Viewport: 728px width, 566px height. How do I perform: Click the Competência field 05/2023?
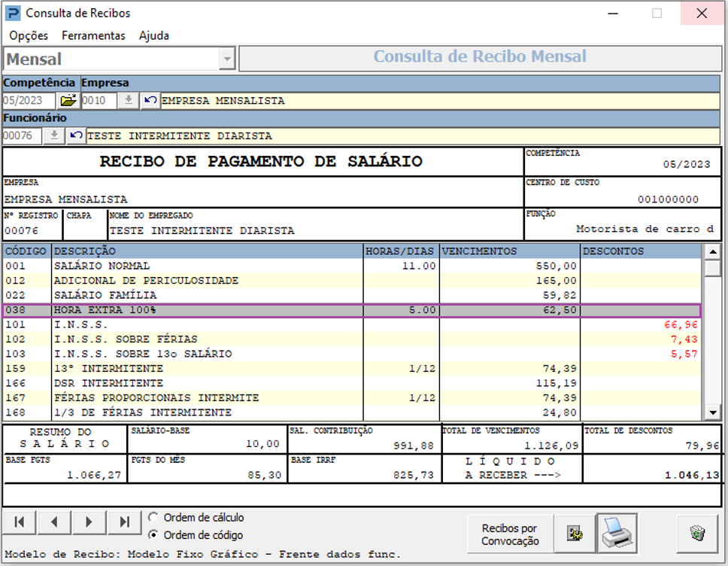click(x=29, y=100)
